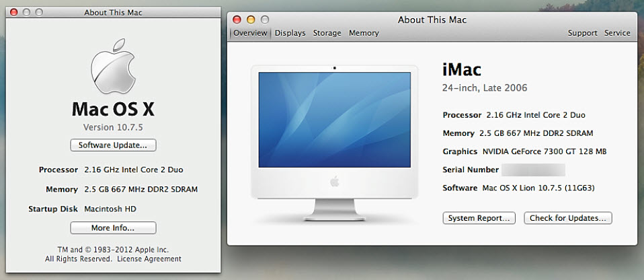Switch to the Memory tab
The height and width of the screenshot is (280, 644).
click(364, 33)
